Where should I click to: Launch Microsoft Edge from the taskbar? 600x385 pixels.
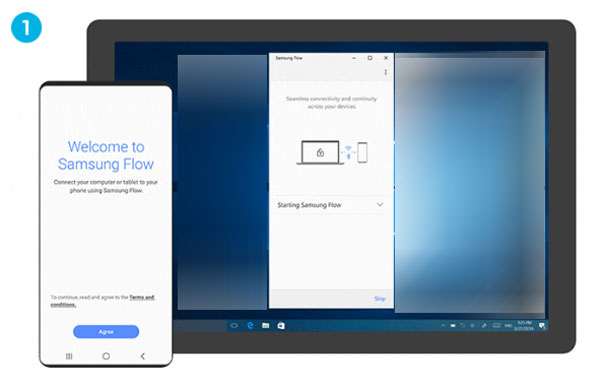[250, 325]
